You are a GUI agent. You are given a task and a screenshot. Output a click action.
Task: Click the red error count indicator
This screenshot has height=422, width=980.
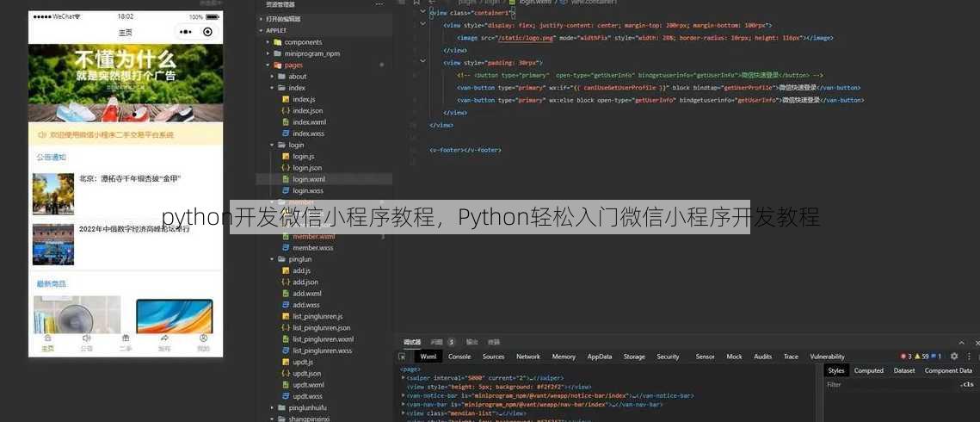906,357
